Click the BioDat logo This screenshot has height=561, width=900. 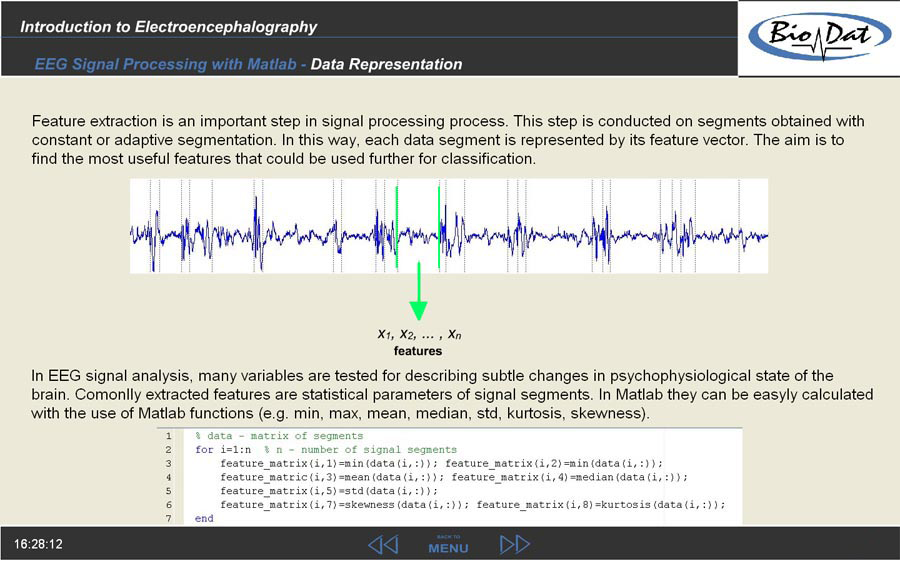[819, 37]
